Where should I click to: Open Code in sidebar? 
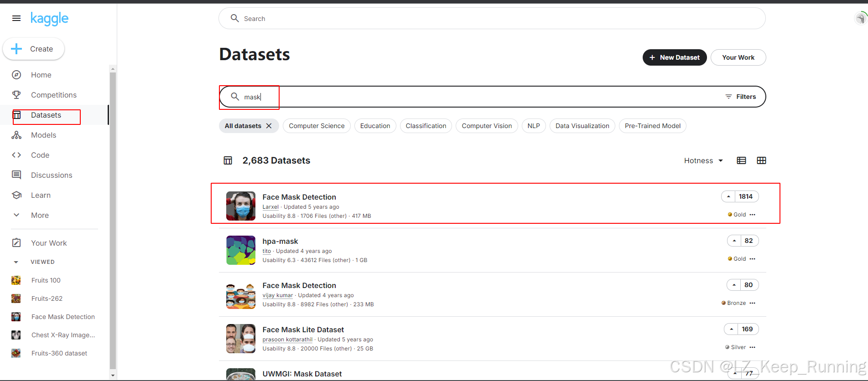40,155
